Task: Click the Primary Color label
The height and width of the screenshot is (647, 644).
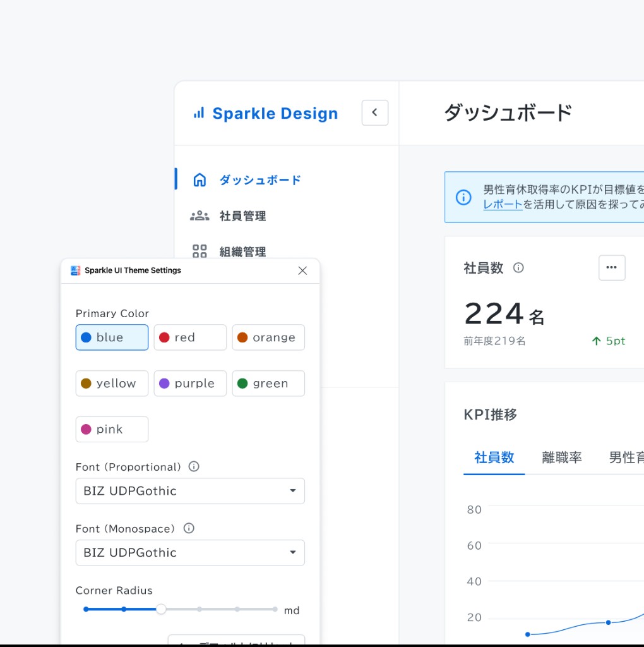Action: pyautogui.click(x=112, y=313)
